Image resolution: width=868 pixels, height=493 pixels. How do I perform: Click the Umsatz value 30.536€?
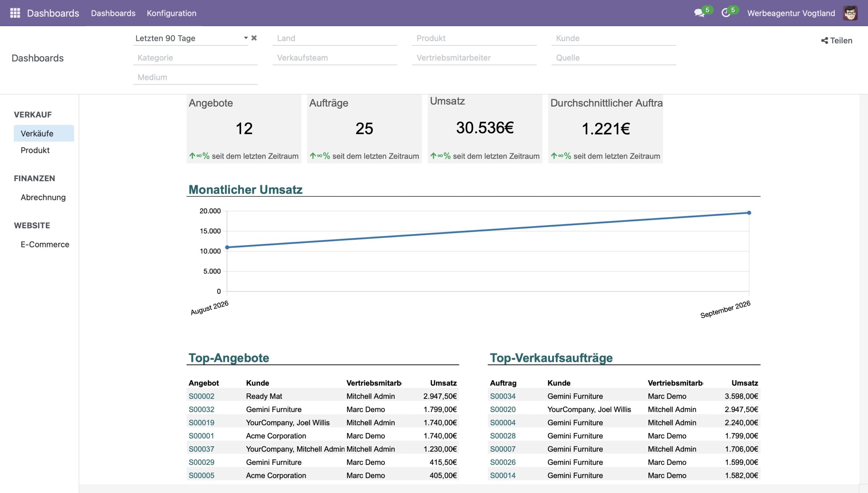[x=485, y=128]
